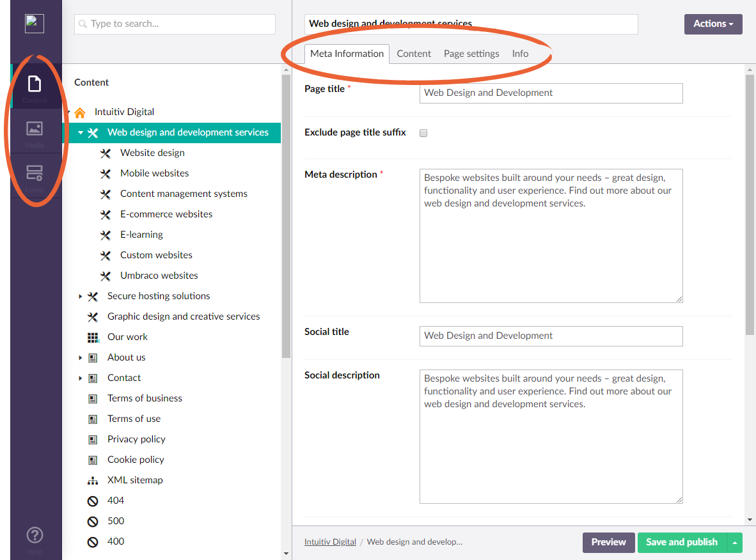Open the Help panel
This screenshot has width=756, height=560.
[x=35, y=534]
